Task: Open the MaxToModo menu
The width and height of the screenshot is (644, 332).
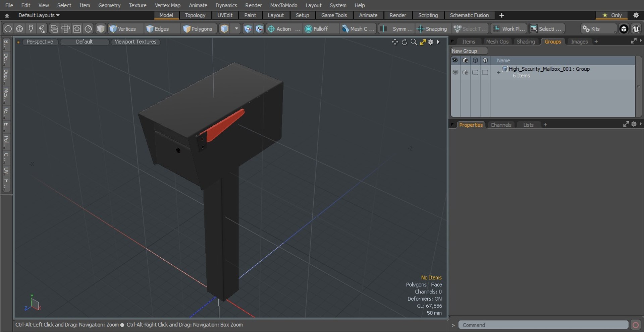Action: coord(284,5)
